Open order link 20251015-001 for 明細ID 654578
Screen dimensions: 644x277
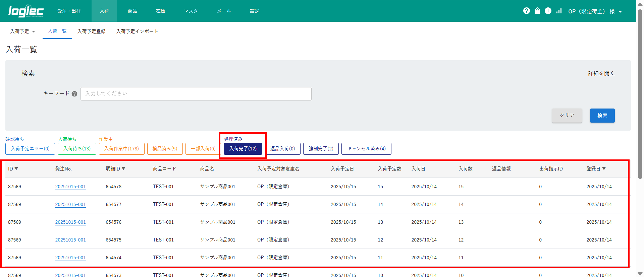click(70, 187)
